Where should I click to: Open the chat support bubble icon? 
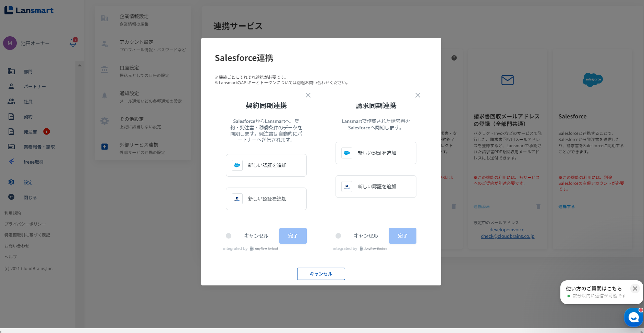click(633, 318)
